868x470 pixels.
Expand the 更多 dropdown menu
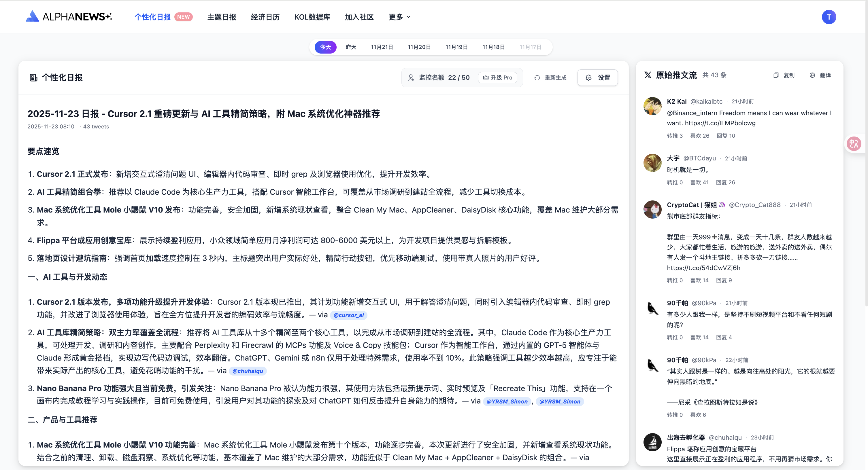coord(399,17)
